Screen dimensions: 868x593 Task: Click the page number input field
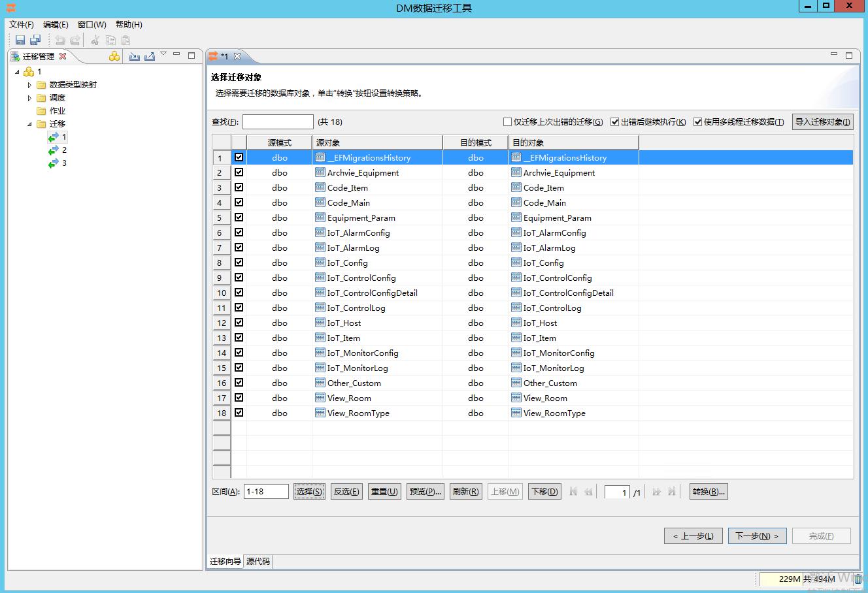(617, 492)
